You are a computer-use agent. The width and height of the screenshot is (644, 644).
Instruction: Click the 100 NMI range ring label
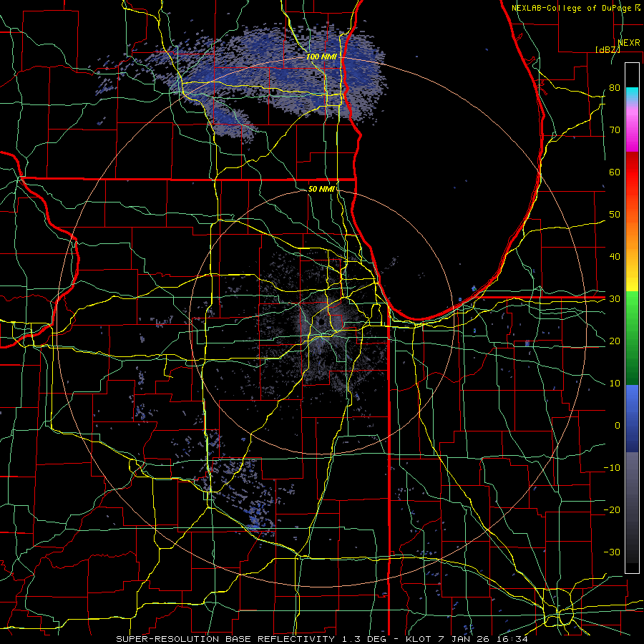[321, 57]
